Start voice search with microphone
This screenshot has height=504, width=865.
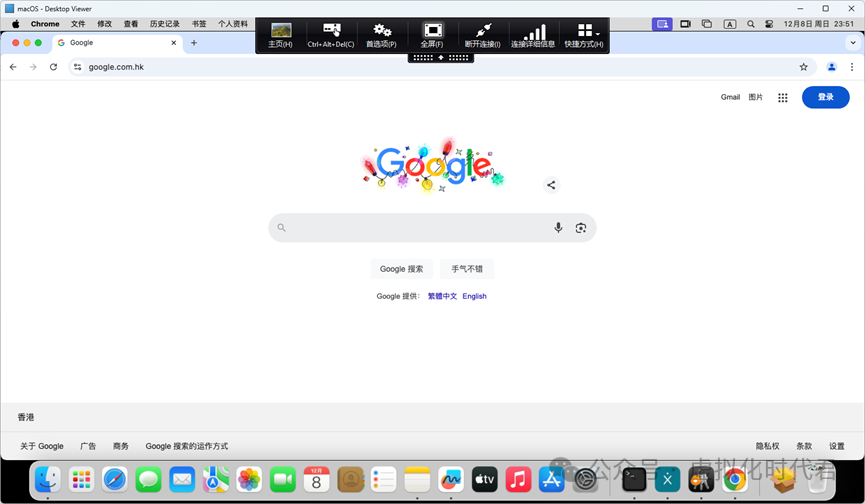pos(558,228)
